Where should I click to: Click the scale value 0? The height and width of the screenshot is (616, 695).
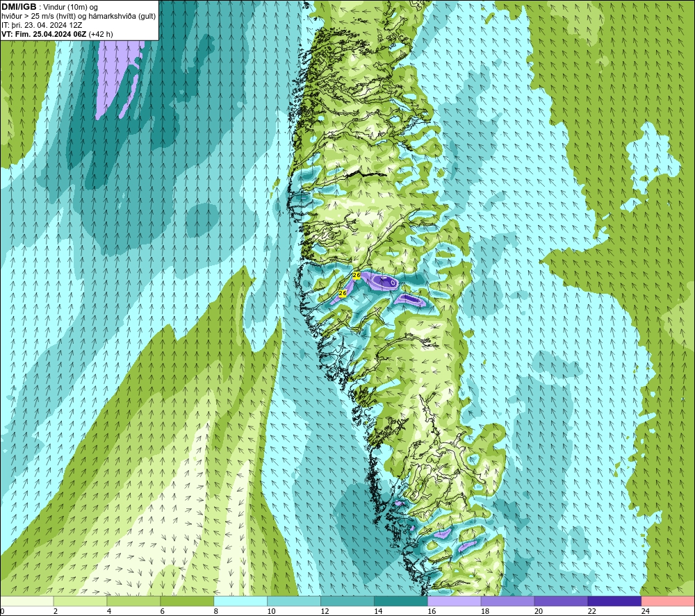coord(2,611)
